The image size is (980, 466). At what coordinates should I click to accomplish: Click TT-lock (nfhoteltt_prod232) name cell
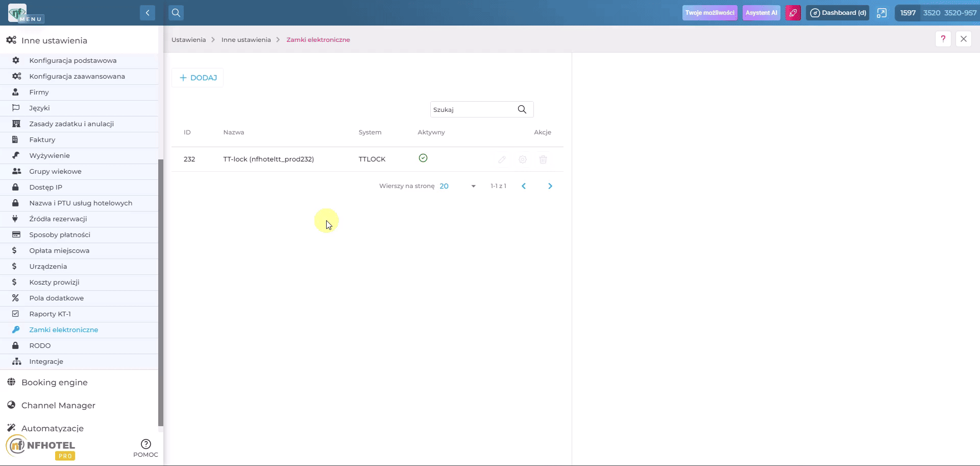click(268, 159)
